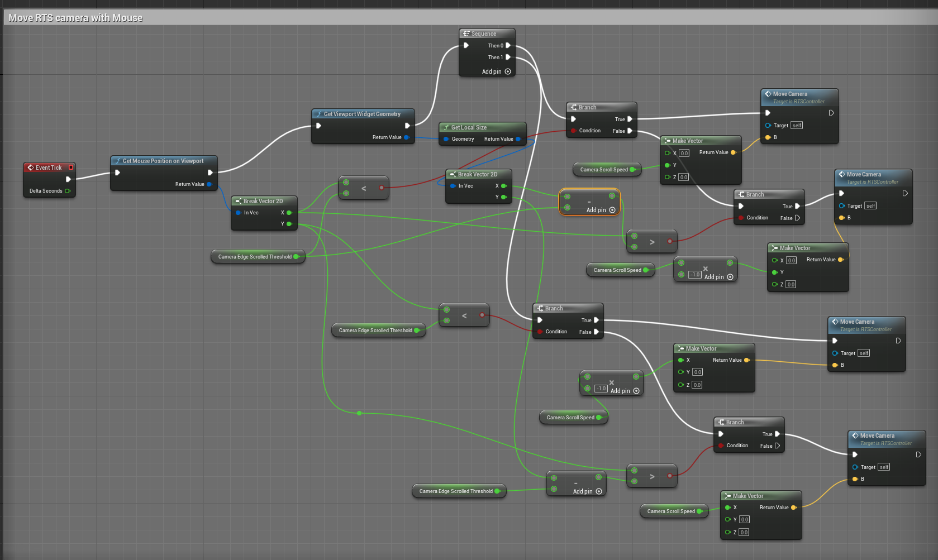Select the Get Viewport Widget Geometry title
This screenshot has height=560, width=938.
[362, 114]
